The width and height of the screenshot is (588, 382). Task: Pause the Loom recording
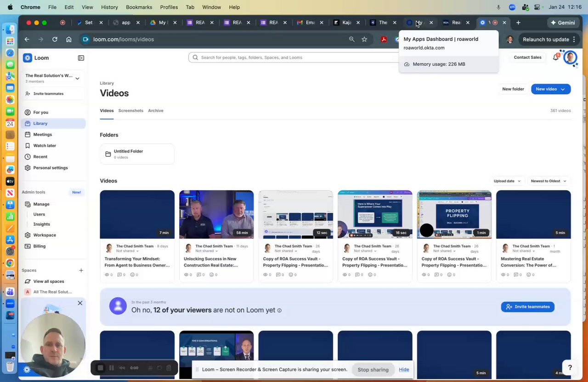(111, 368)
